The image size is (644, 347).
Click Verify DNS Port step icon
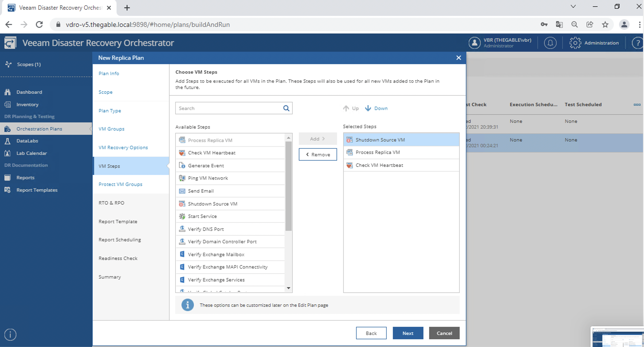[182, 229]
